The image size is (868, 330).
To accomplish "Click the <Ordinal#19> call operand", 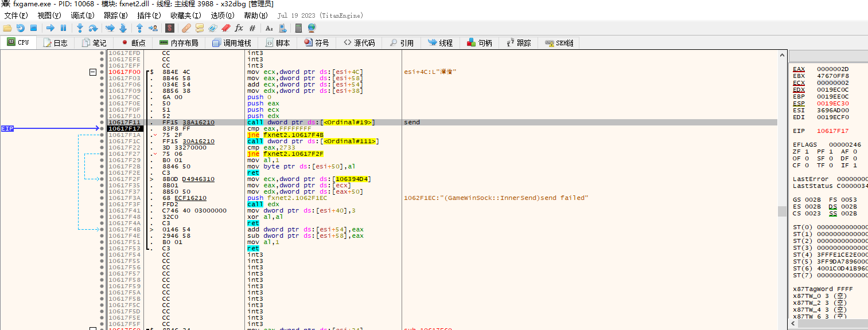I will 349,122.
